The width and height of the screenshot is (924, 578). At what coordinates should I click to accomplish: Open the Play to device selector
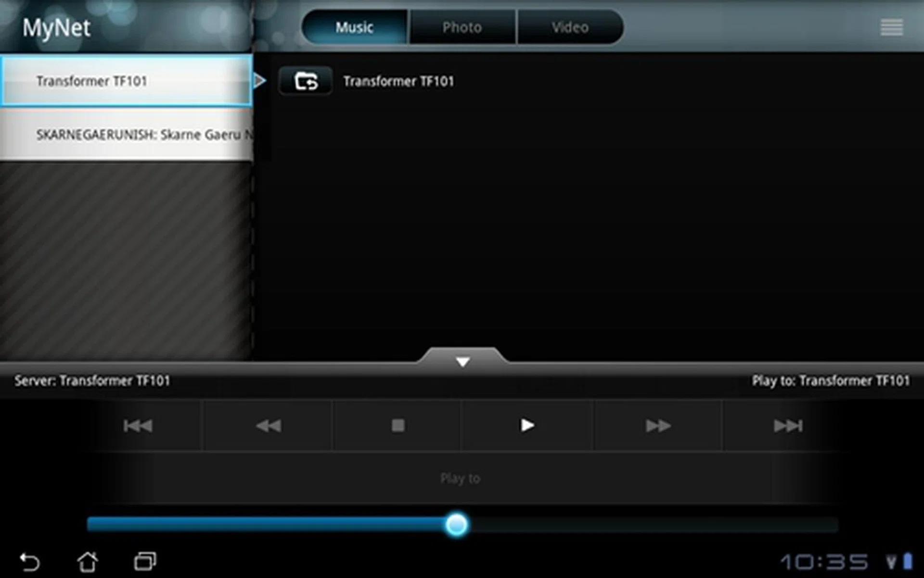pos(460,478)
